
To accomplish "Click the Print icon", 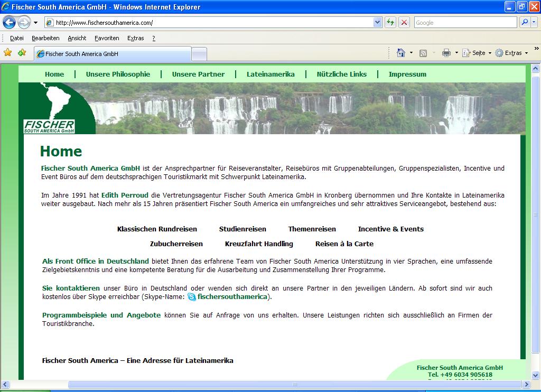I will click(446, 53).
